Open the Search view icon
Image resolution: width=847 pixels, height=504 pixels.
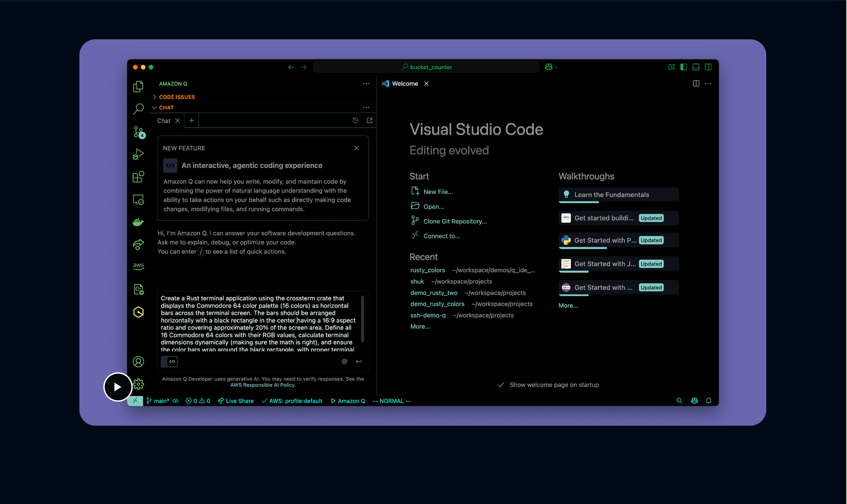point(138,108)
